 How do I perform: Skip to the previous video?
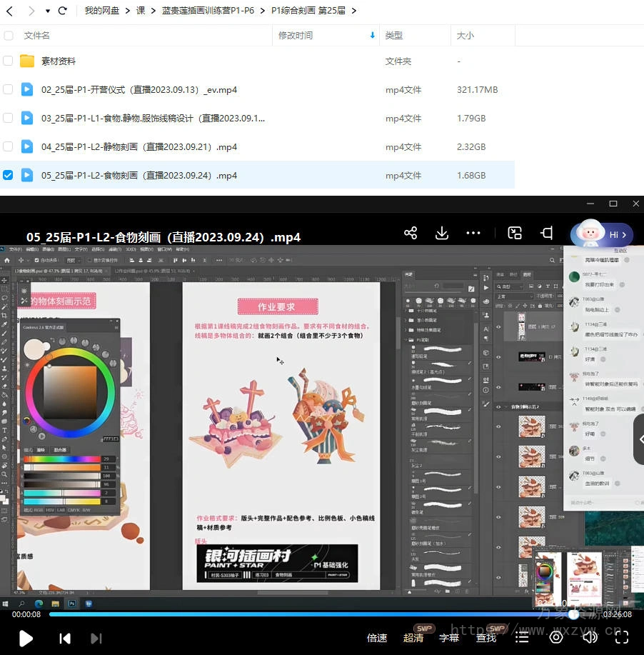(x=64, y=638)
